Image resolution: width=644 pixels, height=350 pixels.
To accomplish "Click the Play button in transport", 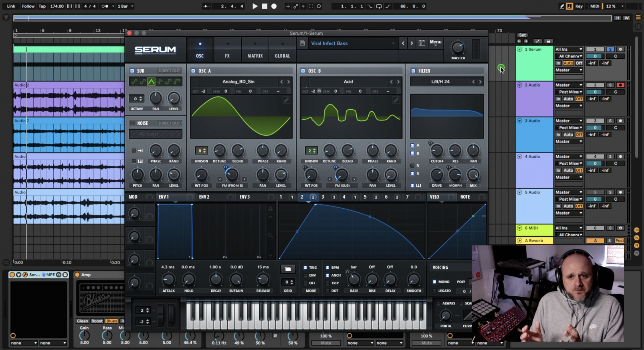I will [x=255, y=6].
